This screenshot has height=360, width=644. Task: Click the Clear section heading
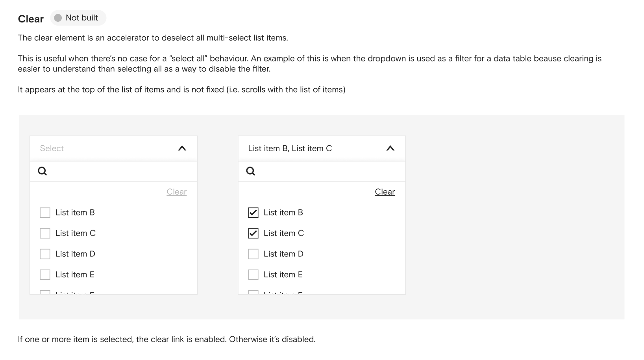tap(31, 19)
